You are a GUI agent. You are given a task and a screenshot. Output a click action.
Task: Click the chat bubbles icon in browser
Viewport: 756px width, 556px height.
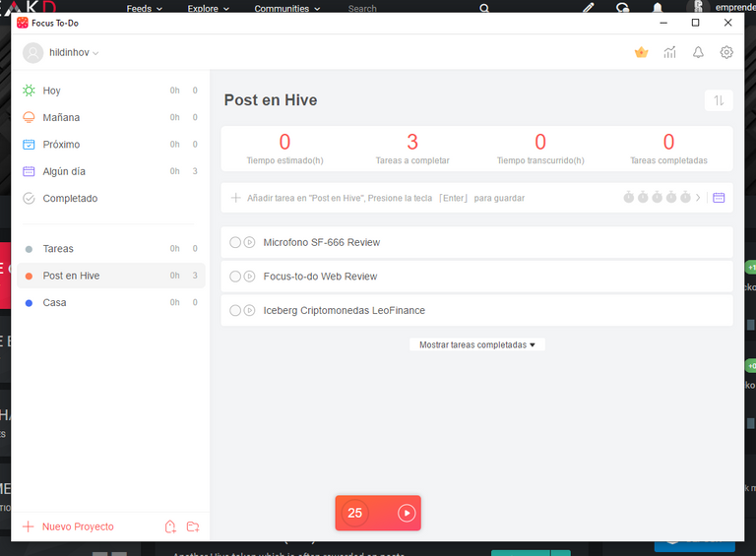[x=622, y=7]
